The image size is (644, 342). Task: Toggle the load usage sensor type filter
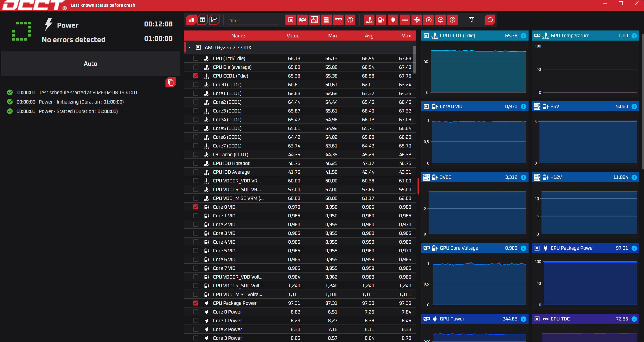point(440,20)
